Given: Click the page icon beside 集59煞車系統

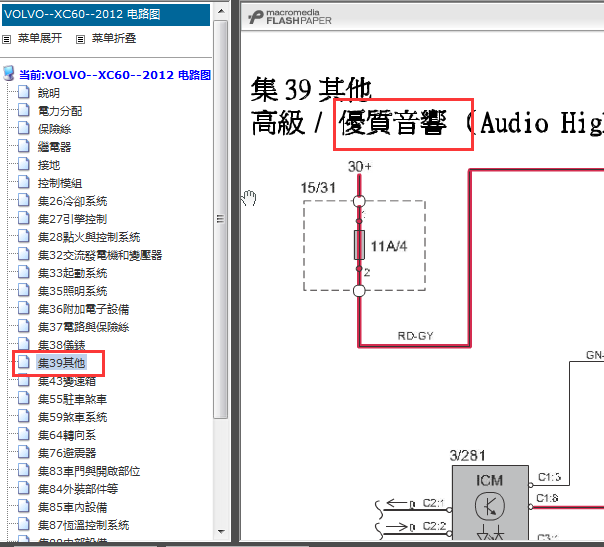Looking at the screenshot, I should [x=24, y=416].
